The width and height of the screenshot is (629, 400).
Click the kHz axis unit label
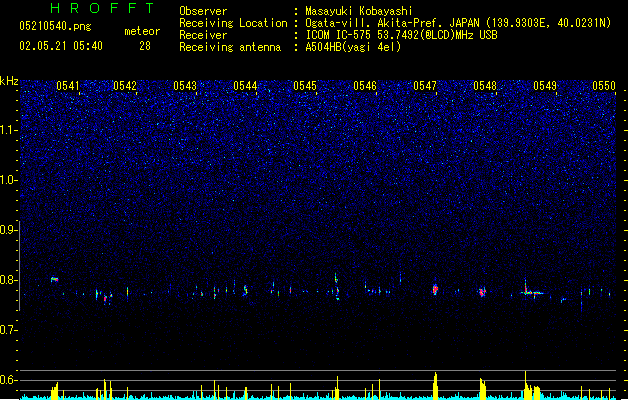9,81
